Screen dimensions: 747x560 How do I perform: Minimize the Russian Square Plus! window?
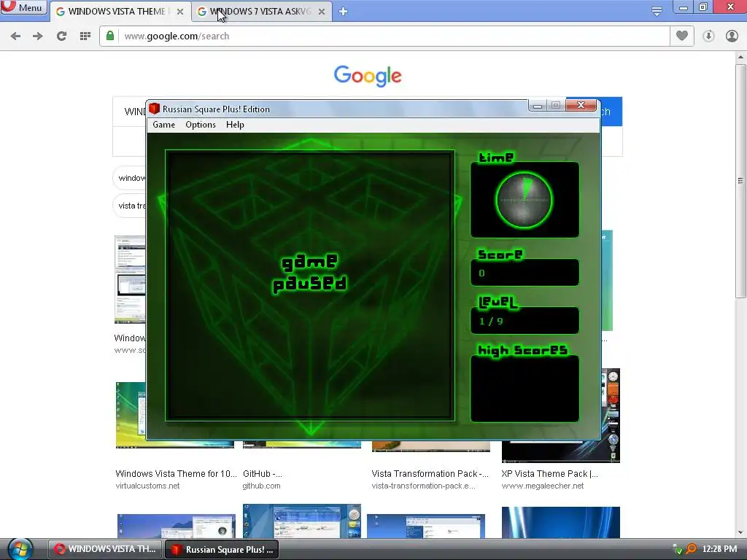538,105
